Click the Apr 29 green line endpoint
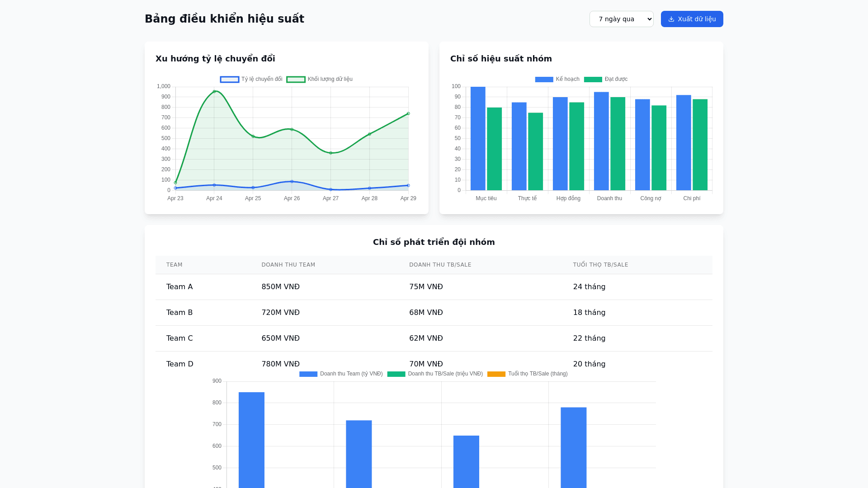Screen dimensions: 868x488 click(x=408, y=114)
